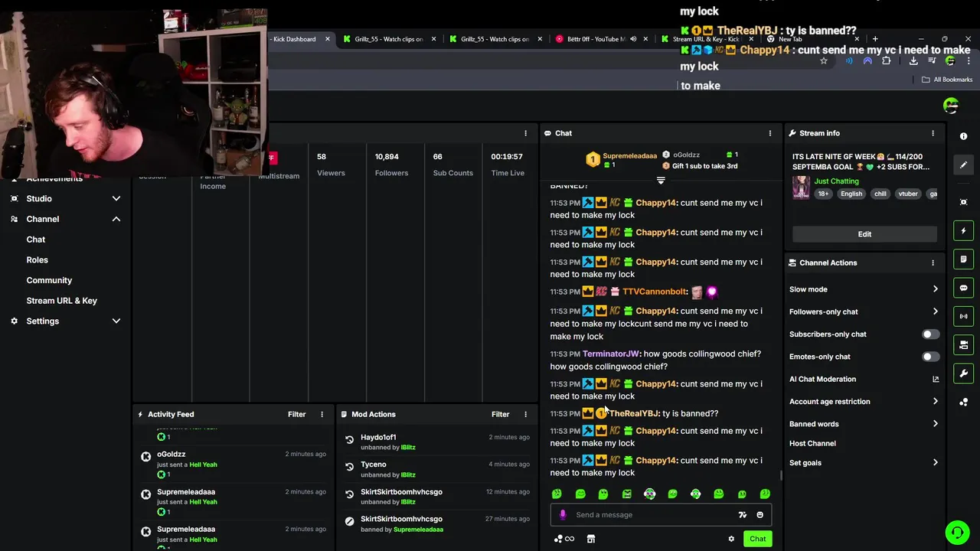
Task: Click the document notes icon in right sidebar
Action: click(x=963, y=259)
